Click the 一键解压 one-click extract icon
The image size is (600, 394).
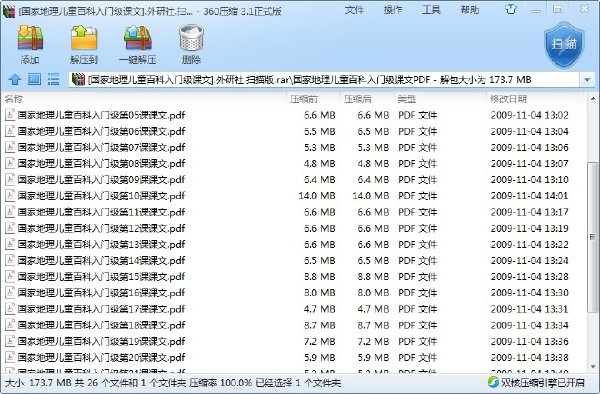(137, 38)
